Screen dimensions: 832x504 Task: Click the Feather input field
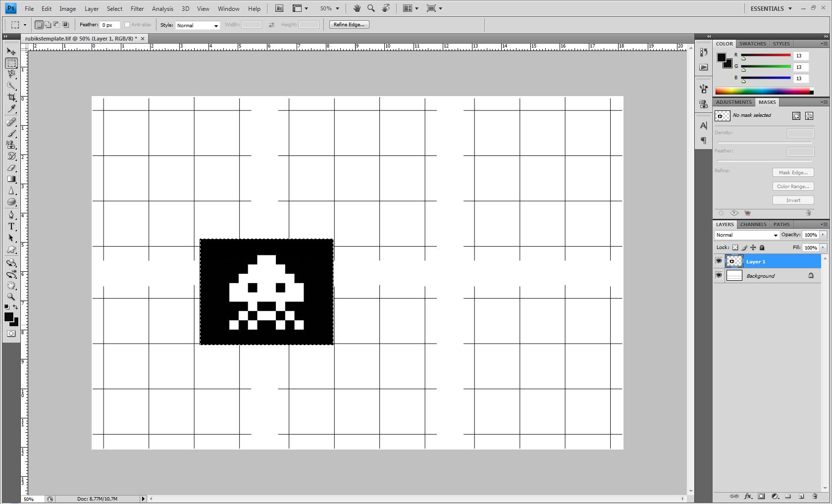click(110, 25)
